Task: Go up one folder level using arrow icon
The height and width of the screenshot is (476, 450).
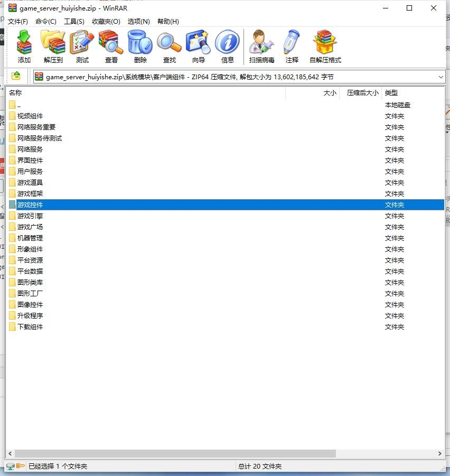Action: [16, 76]
